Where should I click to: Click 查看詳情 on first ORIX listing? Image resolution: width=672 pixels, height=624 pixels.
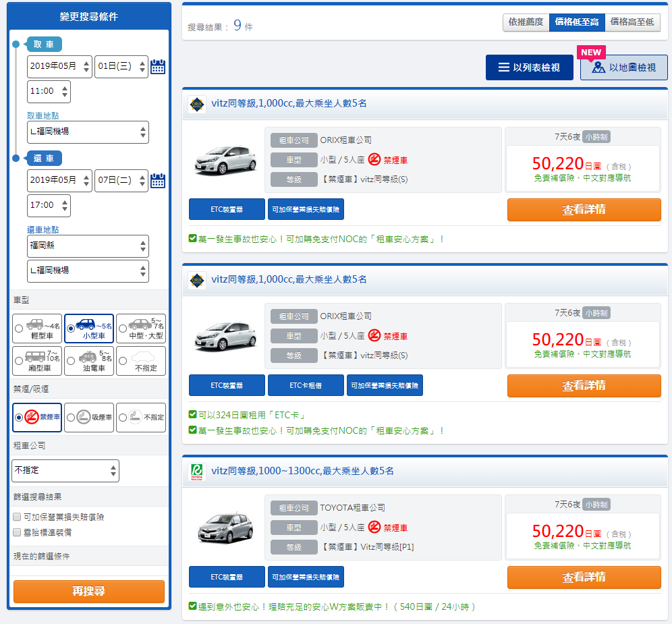coord(584,210)
